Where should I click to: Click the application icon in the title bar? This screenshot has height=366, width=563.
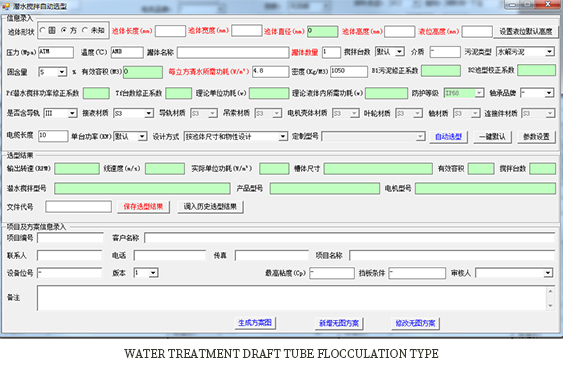(x=6, y=6)
